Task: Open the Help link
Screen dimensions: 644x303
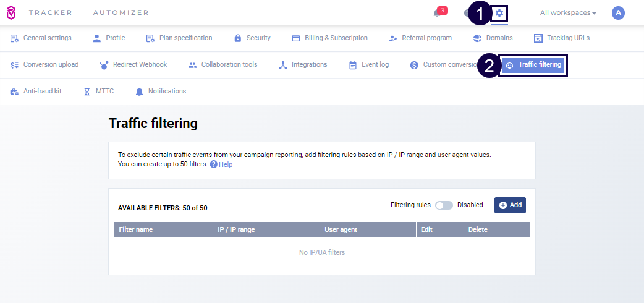Action: click(221, 164)
